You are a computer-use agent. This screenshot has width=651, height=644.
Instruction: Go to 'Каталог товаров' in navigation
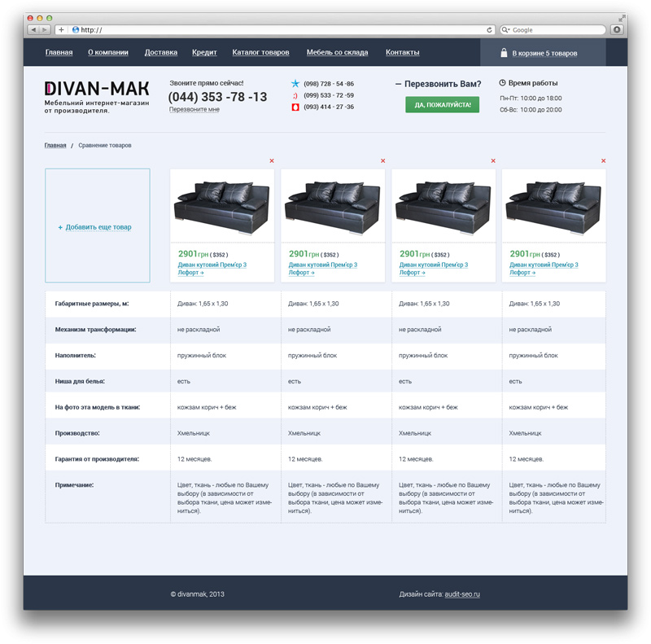pyautogui.click(x=260, y=53)
